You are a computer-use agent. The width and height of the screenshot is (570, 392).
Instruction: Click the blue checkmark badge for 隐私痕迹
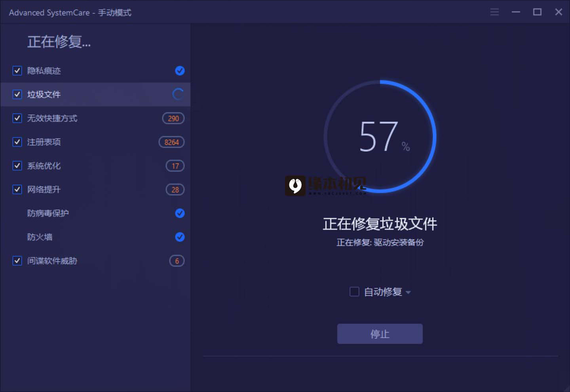click(180, 70)
